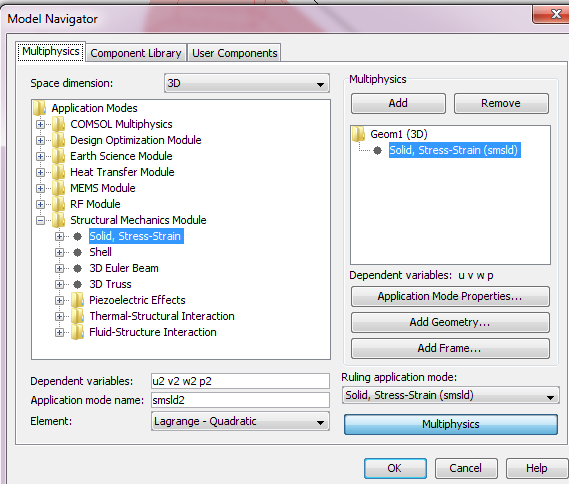This screenshot has height=484, width=569.
Task: Select the 3D Truss mode
Action: tap(110, 284)
